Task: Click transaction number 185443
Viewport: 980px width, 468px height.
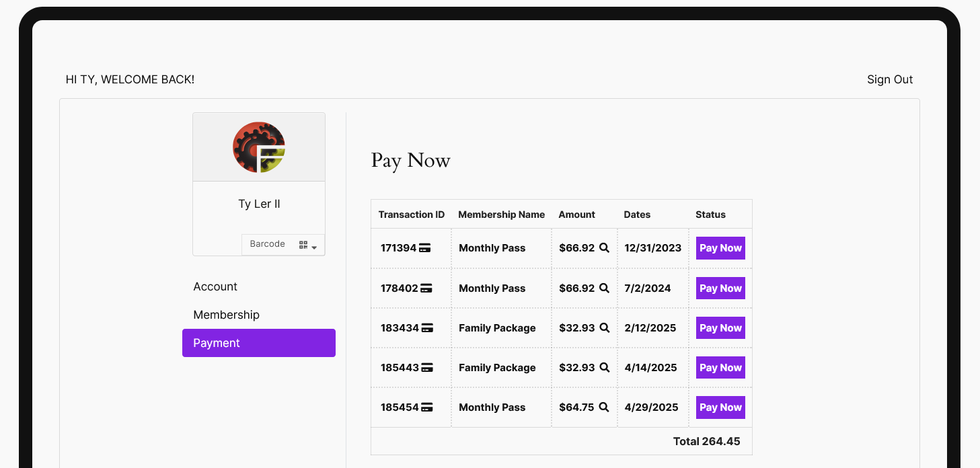Action: pyautogui.click(x=400, y=368)
